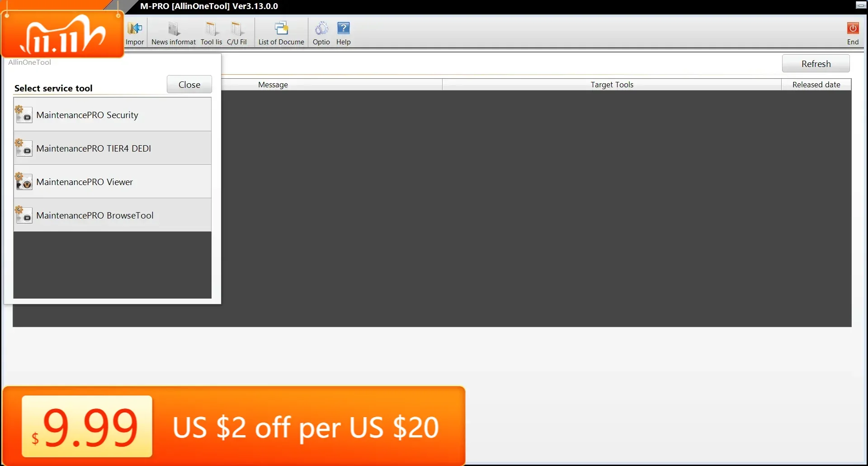Click the Released date column header
Screen dimensions: 868x466
point(816,85)
